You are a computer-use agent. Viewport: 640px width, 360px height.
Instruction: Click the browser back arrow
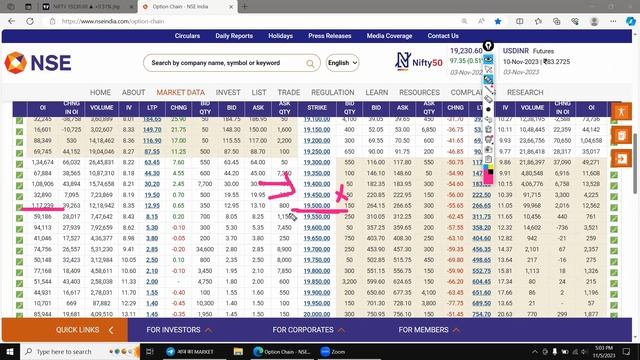(11, 21)
